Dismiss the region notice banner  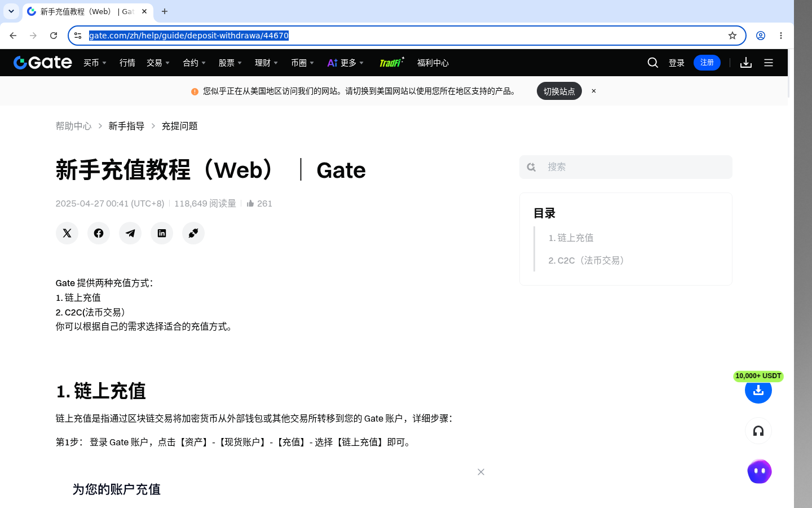click(x=594, y=91)
